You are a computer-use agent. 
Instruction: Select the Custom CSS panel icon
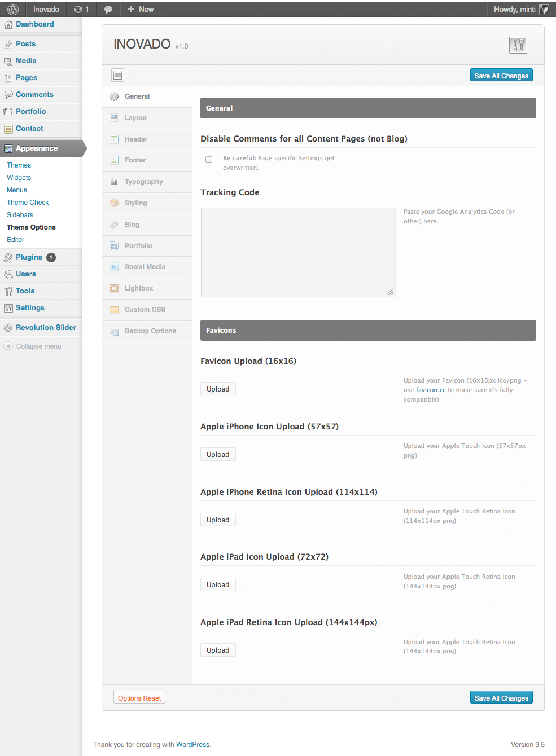coord(115,310)
